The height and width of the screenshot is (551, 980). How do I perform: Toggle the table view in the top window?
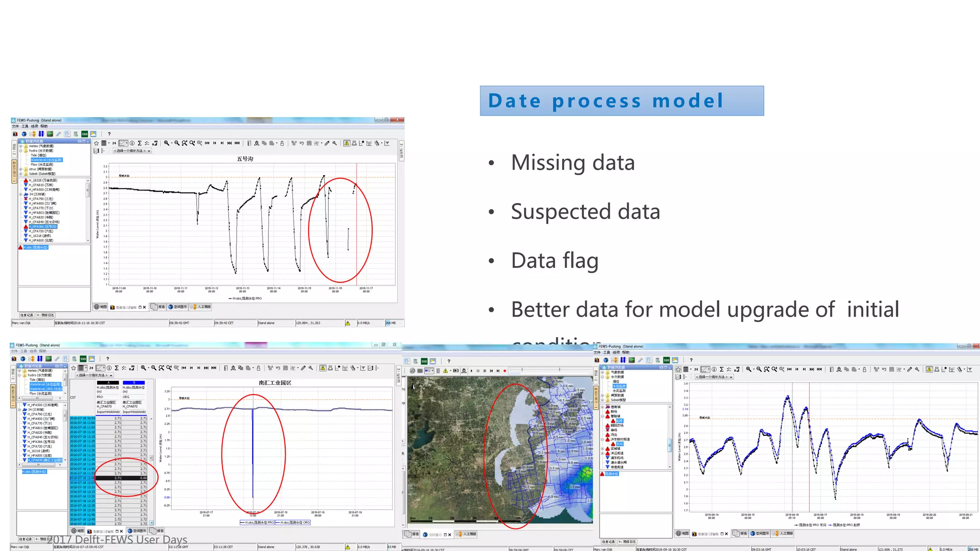point(104,143)
